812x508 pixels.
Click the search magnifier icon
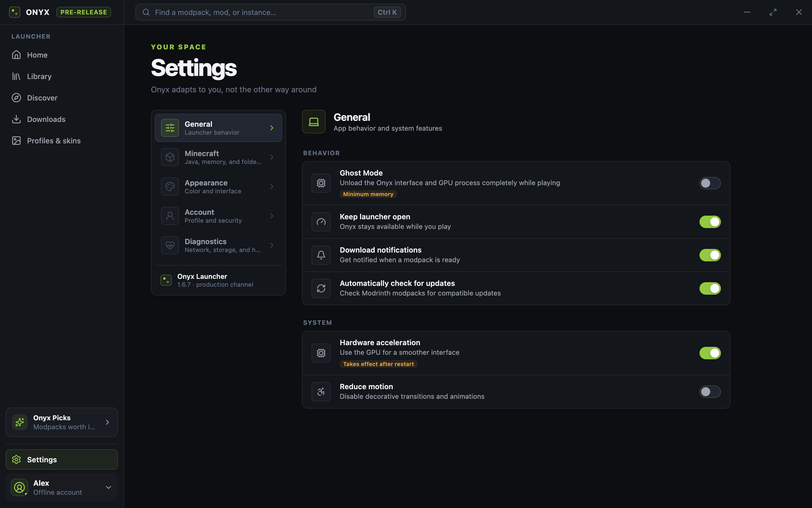[146, 12]
